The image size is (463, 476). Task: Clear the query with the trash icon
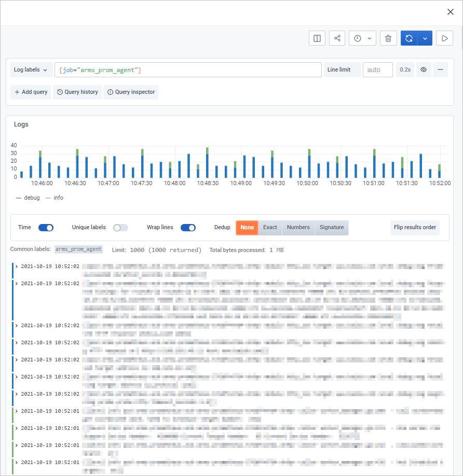(x=388, y=38)
